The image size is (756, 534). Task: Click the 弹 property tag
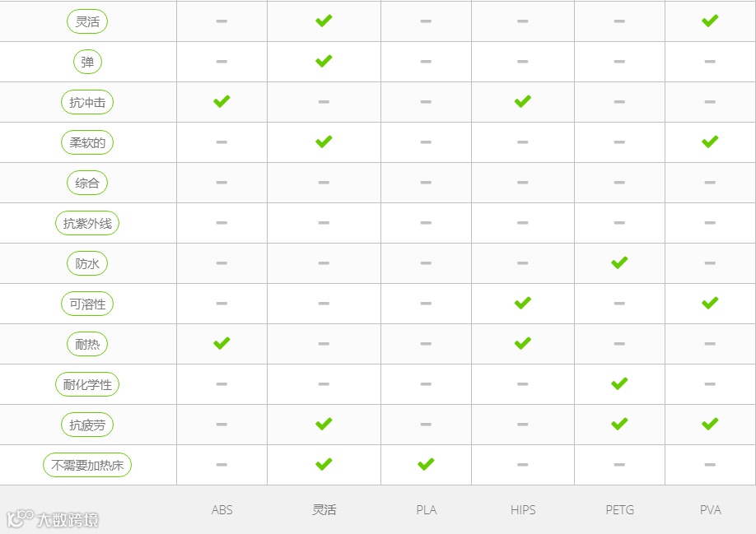tap(87, 62)
